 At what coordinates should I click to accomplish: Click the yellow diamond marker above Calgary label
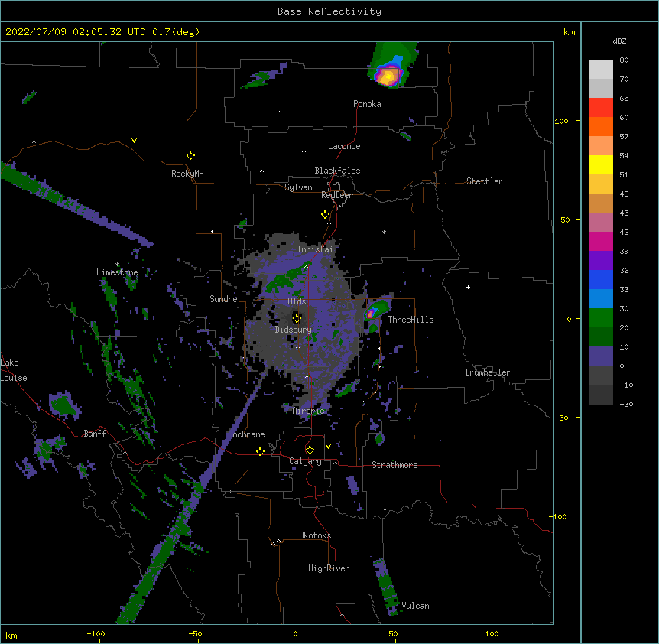point(310,450)
